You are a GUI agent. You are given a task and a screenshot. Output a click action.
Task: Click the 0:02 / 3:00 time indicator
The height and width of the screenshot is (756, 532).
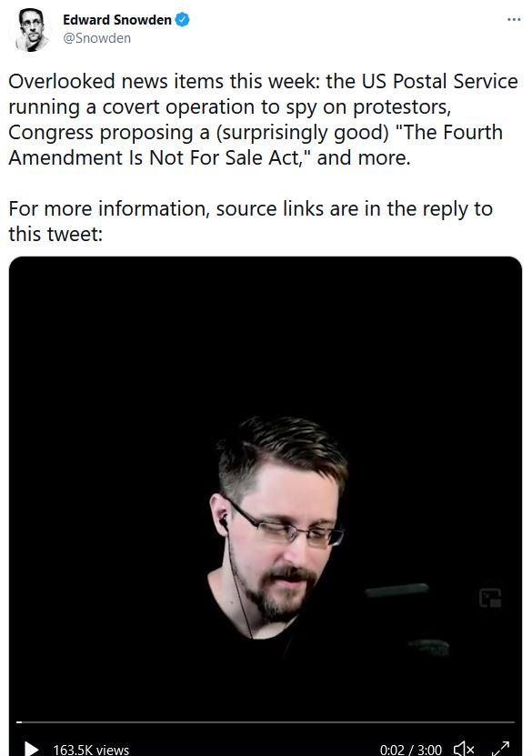(410, 750)
